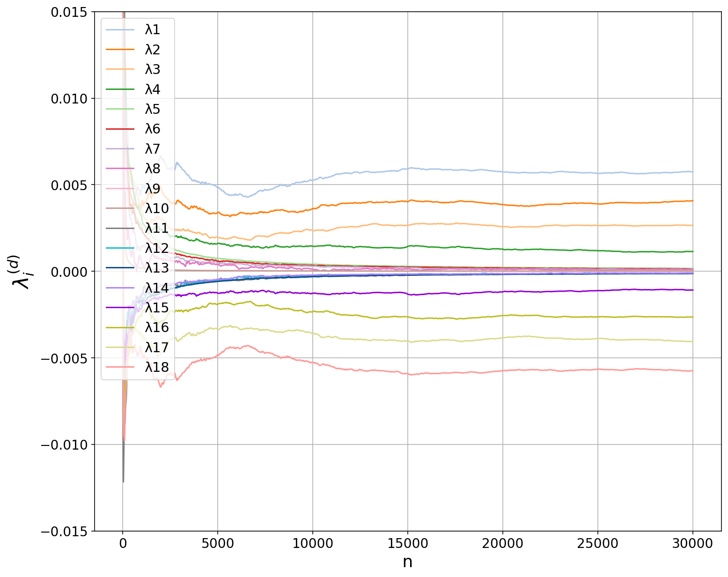The image size is (728, 577).
Task: Select the x-axis tick label 30000
Action: point(692,544)
